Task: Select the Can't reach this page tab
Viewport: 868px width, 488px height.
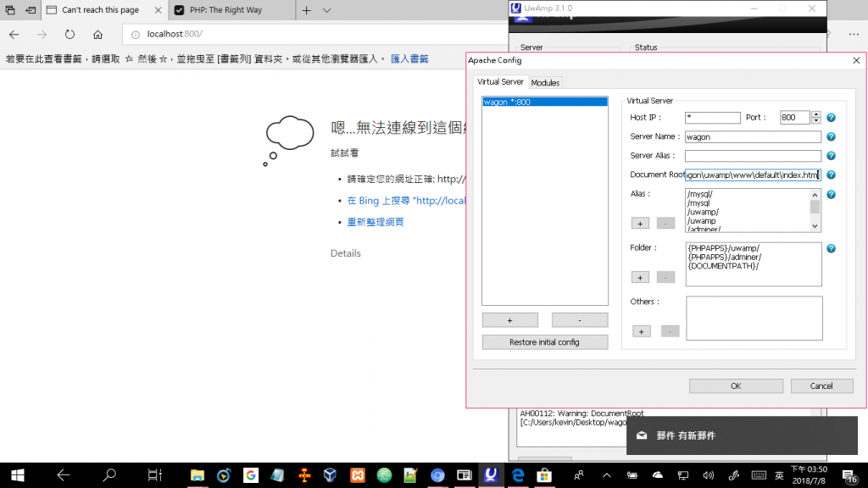Action: (100, 10)
